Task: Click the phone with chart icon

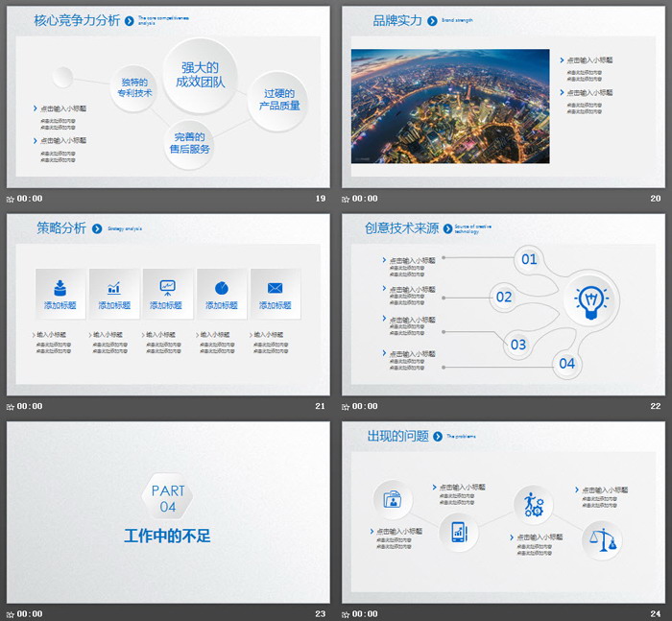Action: pos(459,531)
